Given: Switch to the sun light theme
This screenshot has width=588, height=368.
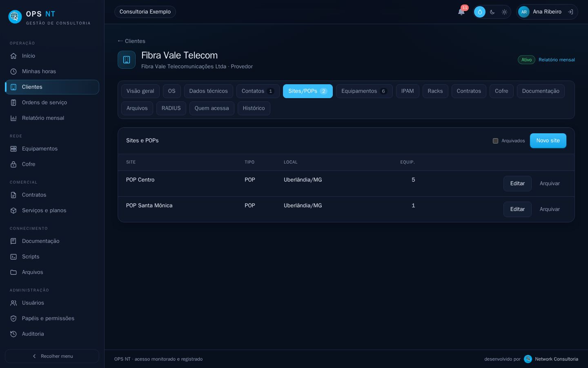Looking at the screenshot, I should [x=504, y=12].
